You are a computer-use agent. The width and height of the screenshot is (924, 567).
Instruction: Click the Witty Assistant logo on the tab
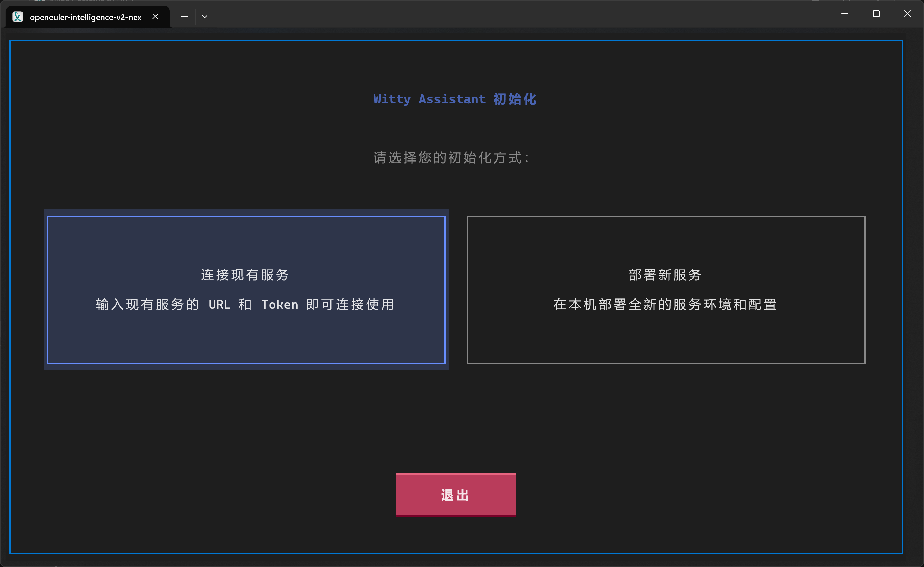17,16
